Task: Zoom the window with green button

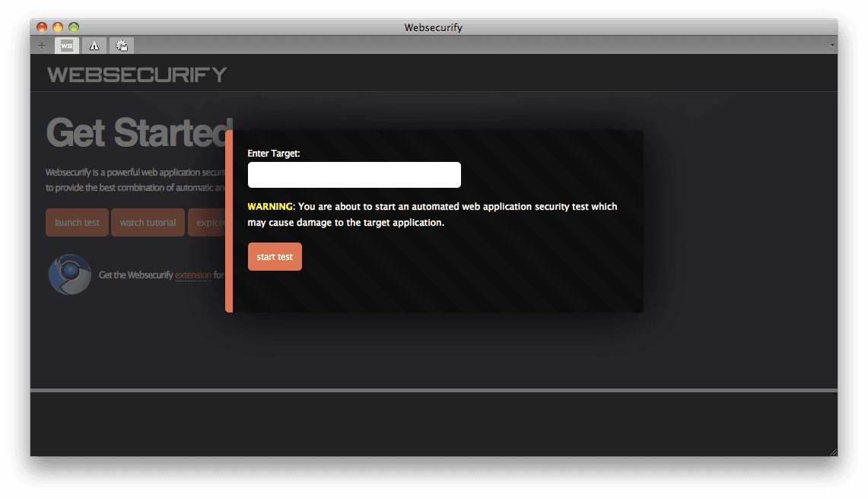Action: click(x=74, y=27)
